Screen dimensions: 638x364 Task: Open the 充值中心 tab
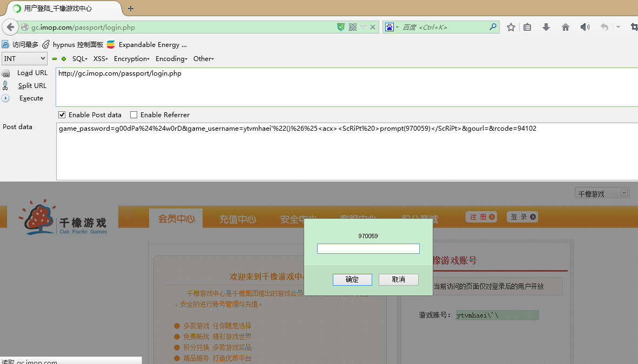(237, 219)
